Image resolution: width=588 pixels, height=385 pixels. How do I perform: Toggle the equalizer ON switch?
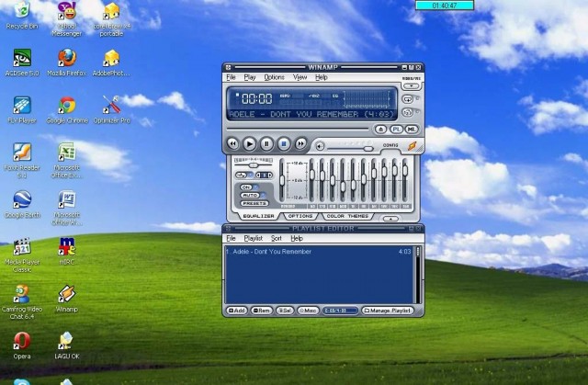(246, 187)
